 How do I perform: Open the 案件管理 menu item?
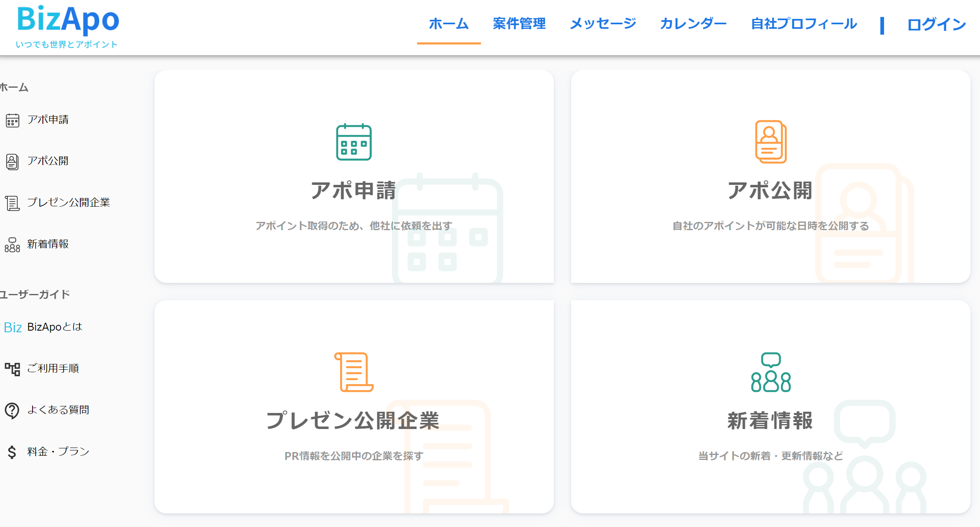(x=519, y=24)
